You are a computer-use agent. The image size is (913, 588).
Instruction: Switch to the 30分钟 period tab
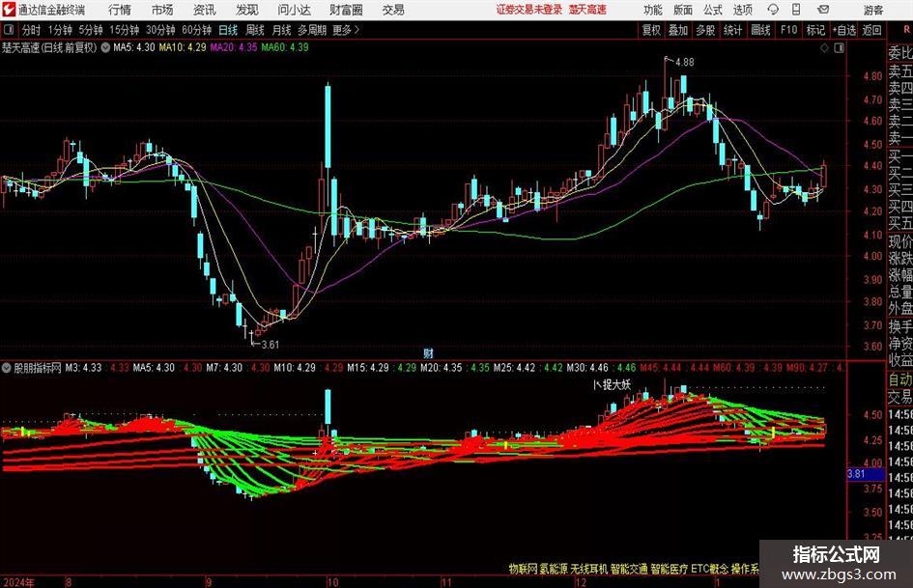[160, 30]
